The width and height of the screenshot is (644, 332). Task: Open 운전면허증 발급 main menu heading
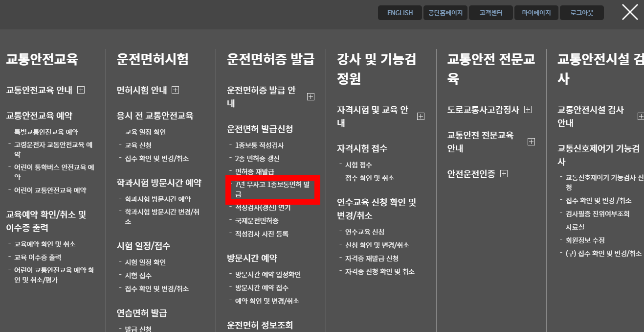[270, 59]
